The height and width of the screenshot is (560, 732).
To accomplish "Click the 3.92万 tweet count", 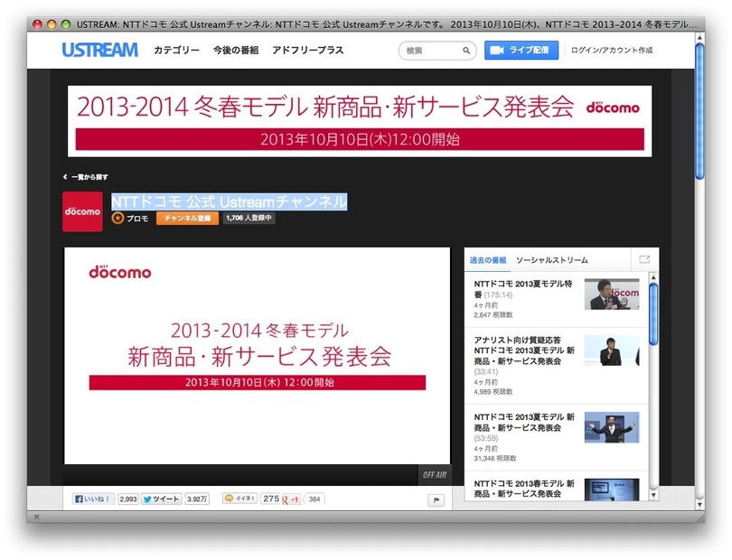I will (x=197, y=499).
